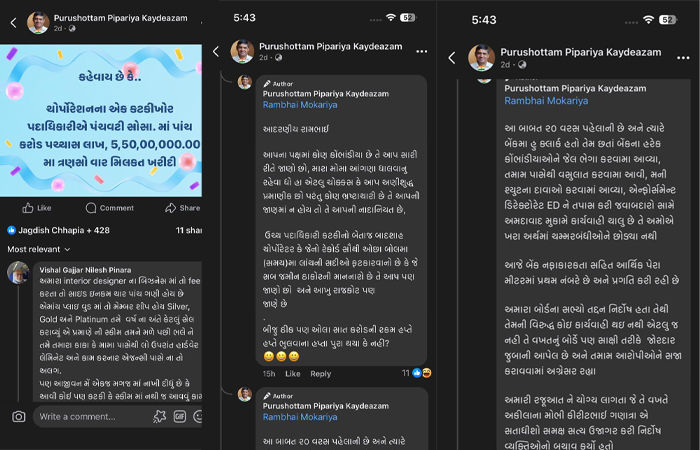The height and width of the screenshot is (450, 700).
Task: Go back using the middle screen's back chevron
Action: point(216,51)
